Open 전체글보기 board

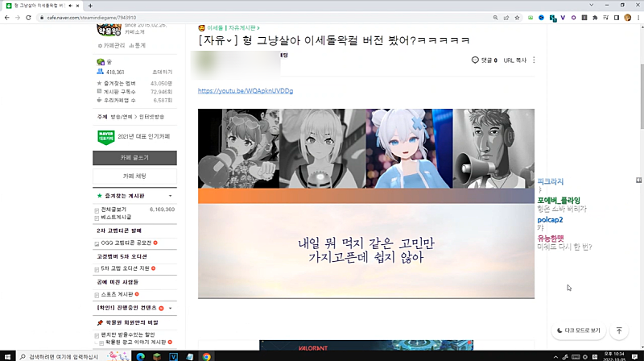pos(114,210)
